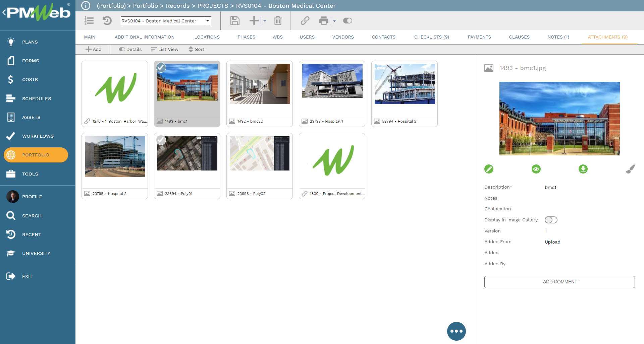Open the 23694 - Poly01 thumbnail
The width and height of the screenshot is (644, 344).
187,153
